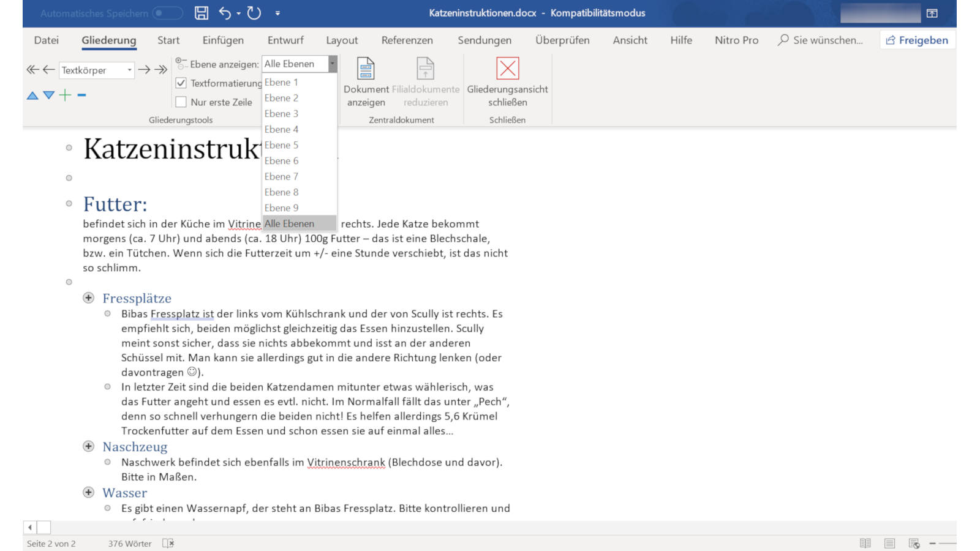Viewport: 980px width, 551px height.
Task: Switch to the Einfügen ribbon tab
Action: coord(222,40)
